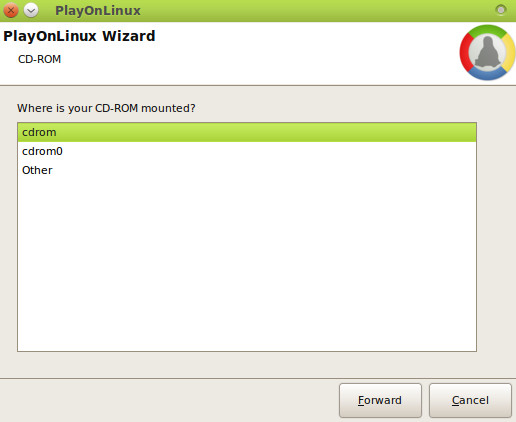Viewport: 516px width, 422px height.
Task: Go to next step with Forward
Action: point(380,400)
